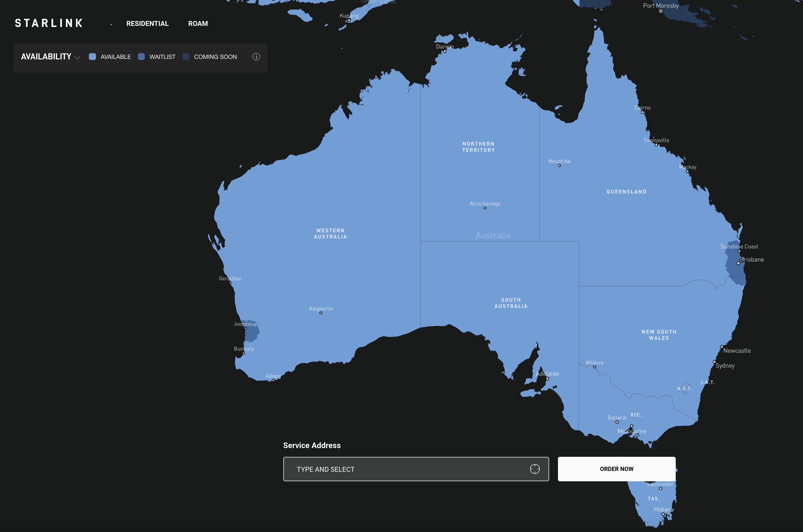Viewport: 803px width, 532px height.
Task: Open the availability info icon
Action: click(256, 57)
